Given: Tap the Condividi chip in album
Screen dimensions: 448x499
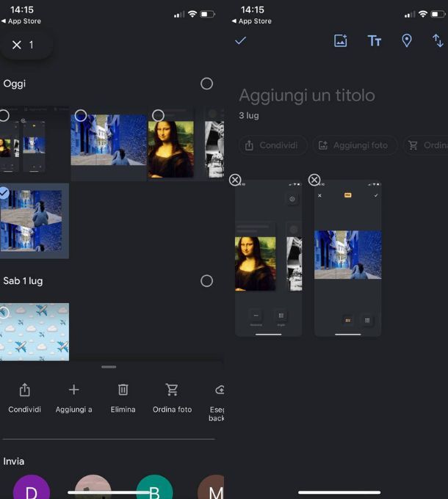Looking at the screenshot, I should click(x=273, y=145).
